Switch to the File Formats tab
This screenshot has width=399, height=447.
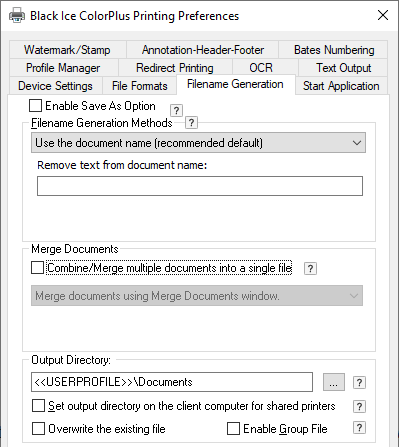(x=139, y=86)
